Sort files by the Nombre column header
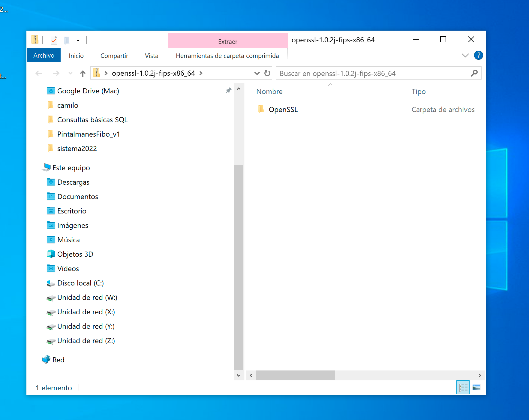The width and height of the screenshot is (529, 420). 269,92
